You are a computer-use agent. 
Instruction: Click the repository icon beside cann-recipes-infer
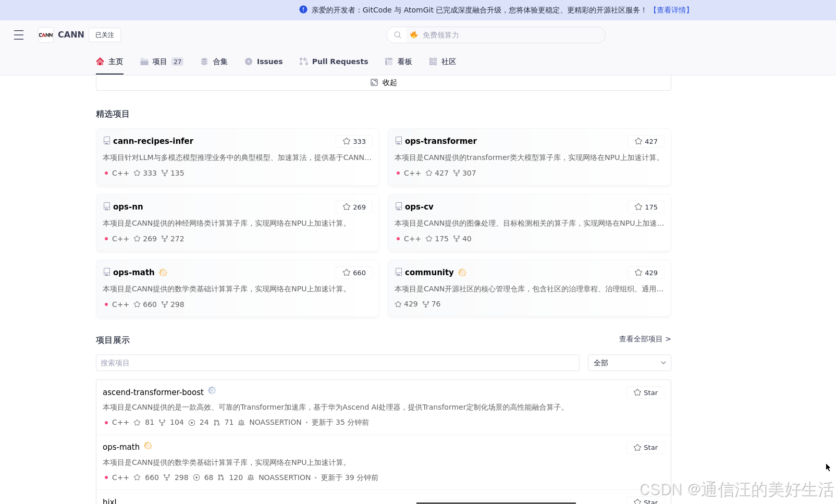pos(107,140)
